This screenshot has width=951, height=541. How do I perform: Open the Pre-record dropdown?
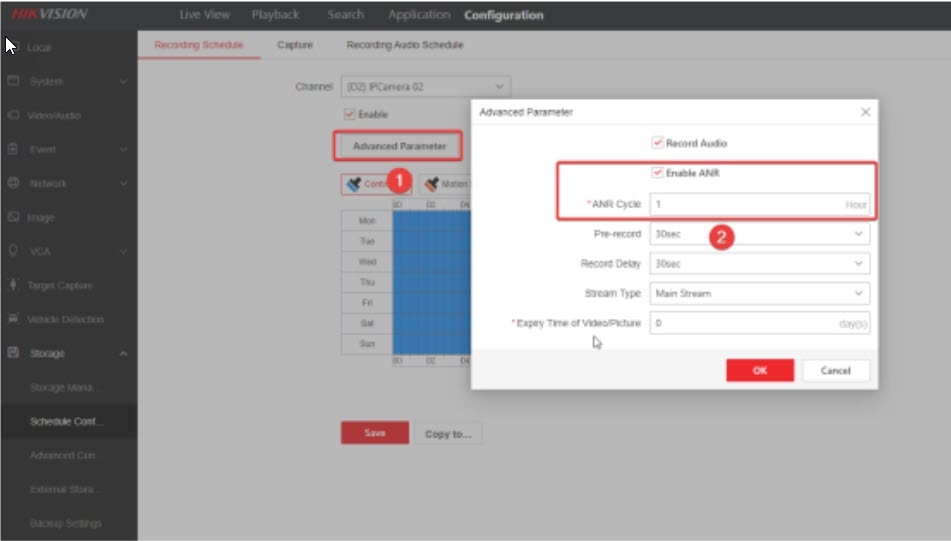(759, 234)
